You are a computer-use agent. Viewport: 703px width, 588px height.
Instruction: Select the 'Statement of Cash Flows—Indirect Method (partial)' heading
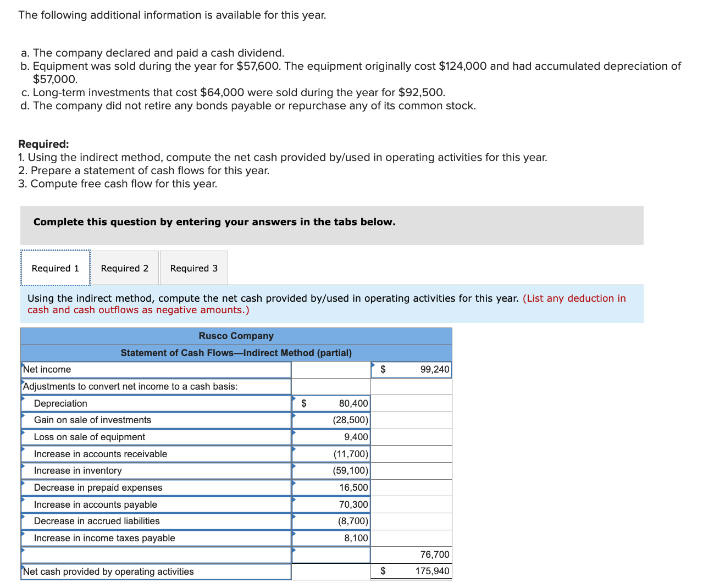pos(236,353)
